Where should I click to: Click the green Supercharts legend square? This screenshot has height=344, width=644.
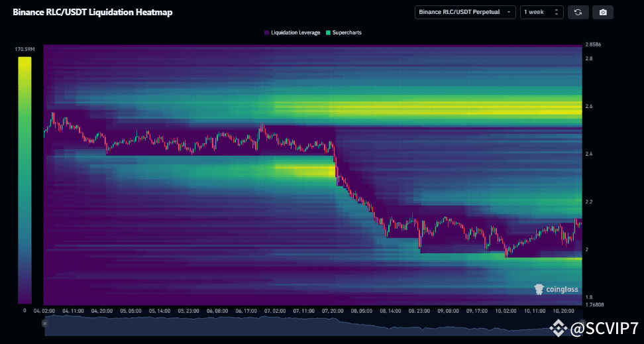coord(327,32)
